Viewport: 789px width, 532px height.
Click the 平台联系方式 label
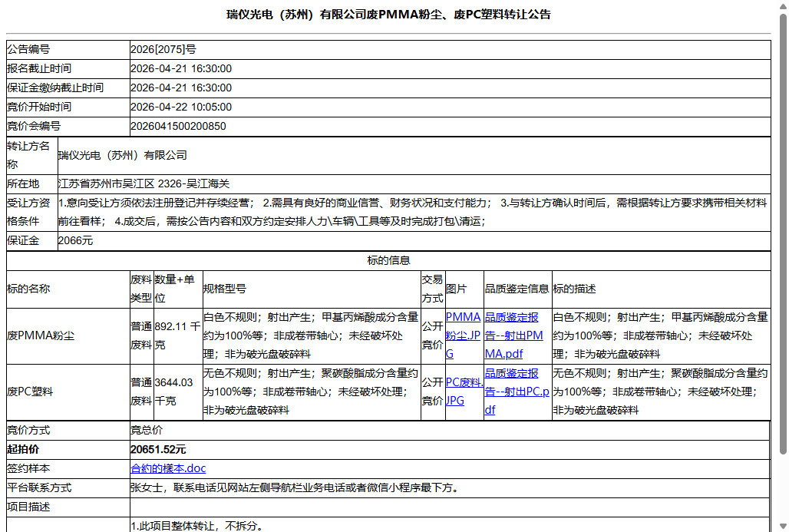click(39, 487)
